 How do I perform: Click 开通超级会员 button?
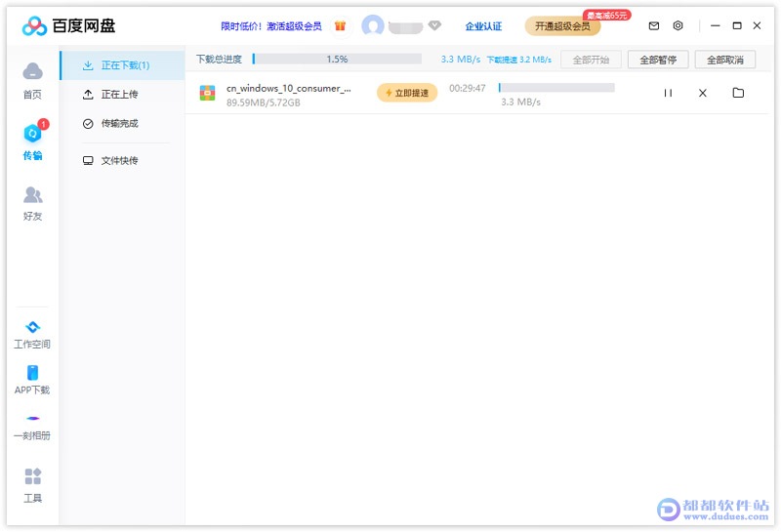click(563, 26)
